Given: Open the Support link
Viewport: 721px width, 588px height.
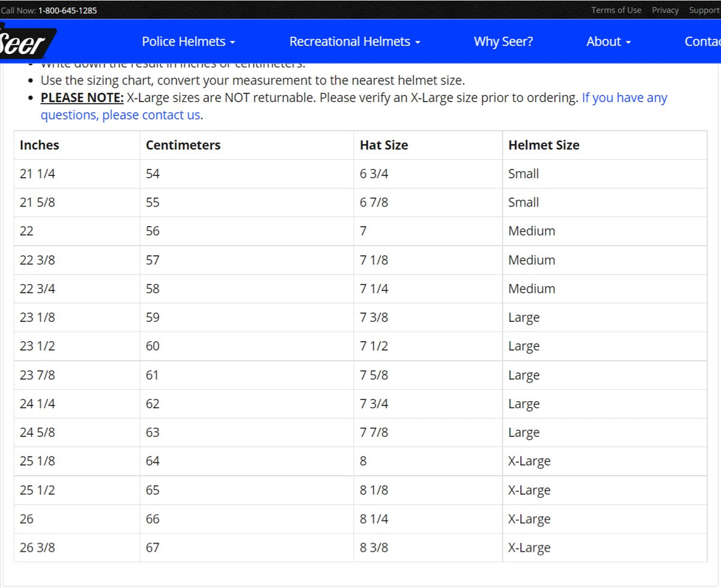Looking at the screenshot, I should click(704, 10).
